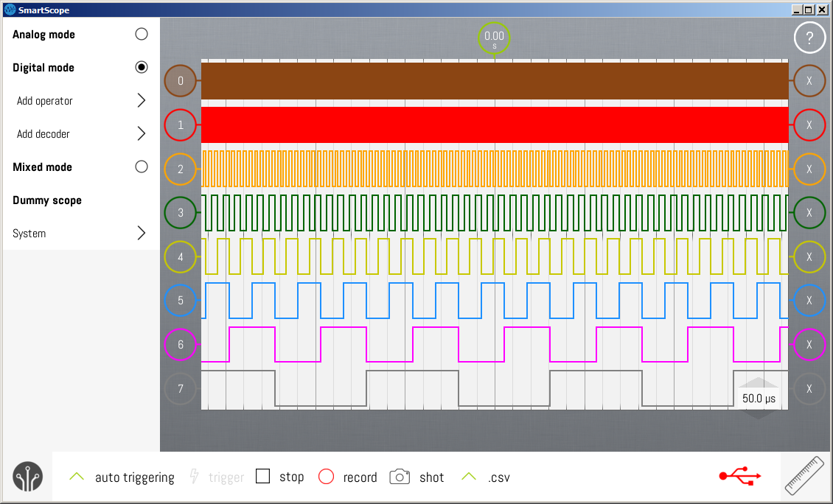The image size is (833, 504).
Task: Click the red record circle icon
Action: (x=326, y=477)
